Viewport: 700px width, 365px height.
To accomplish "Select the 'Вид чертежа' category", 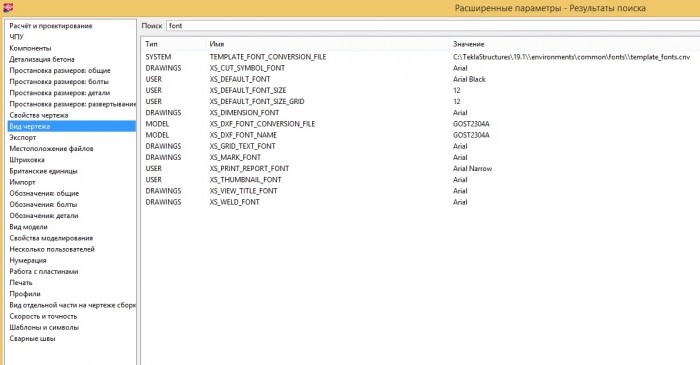I will point(71,126).
